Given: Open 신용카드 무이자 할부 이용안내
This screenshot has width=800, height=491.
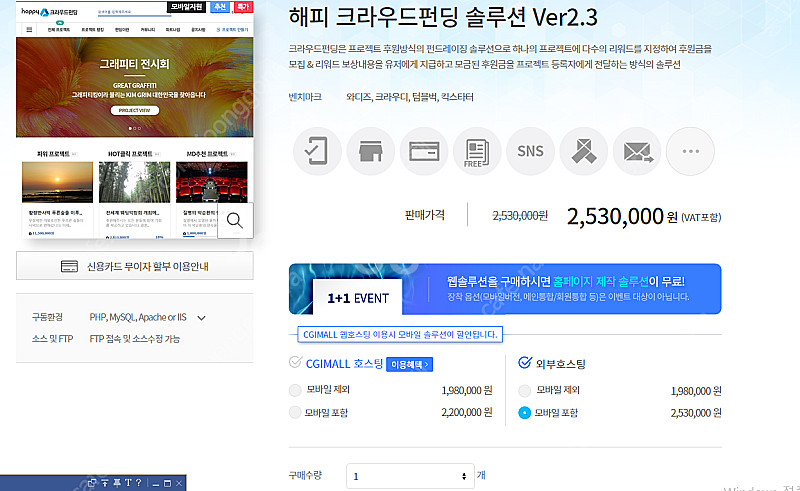Looking at the screenshot, I should pyautogui.click(x=135, y=266).
